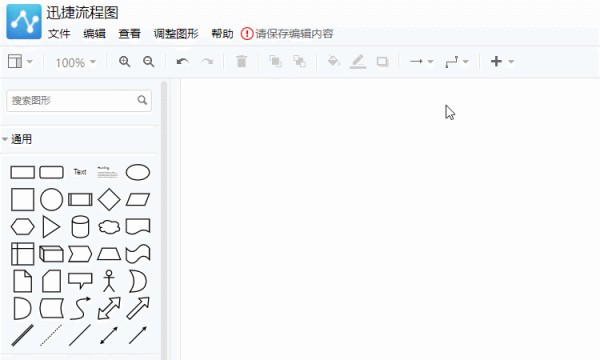The image size is (600, 360).
Task: Open the 文件 menu
Action: pyautogui.click(x=59, y=34)
